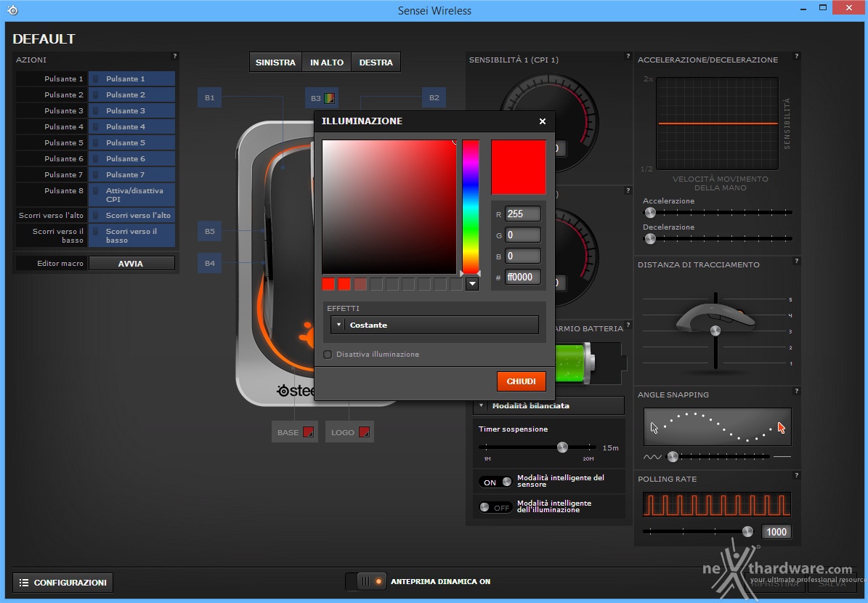Open BASE illumination color settings
868x603 pixels.
click(295, 432)
